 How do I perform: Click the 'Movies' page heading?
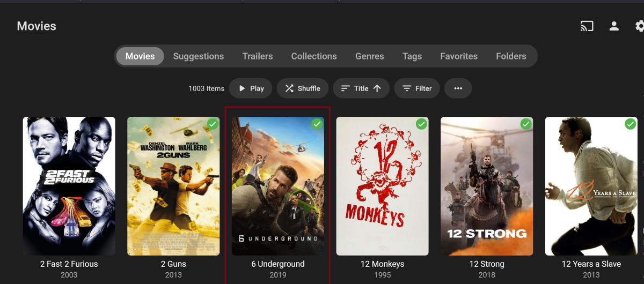(36, 26)
